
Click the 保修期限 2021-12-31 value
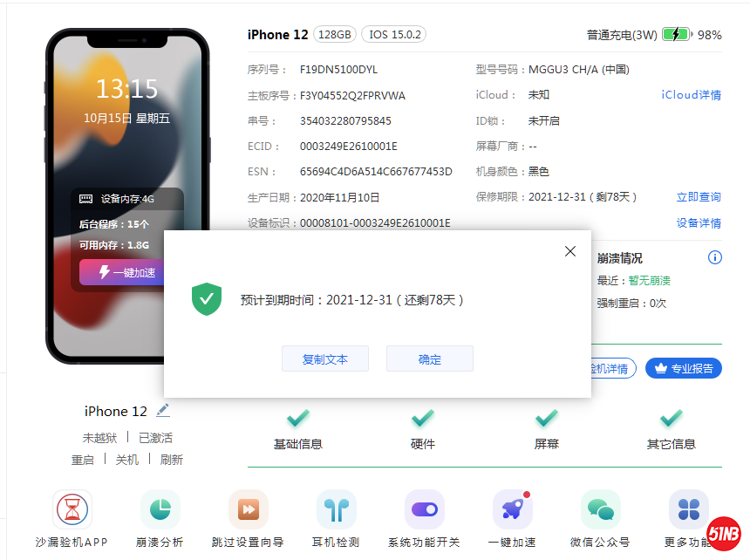[x=583, y=197]
